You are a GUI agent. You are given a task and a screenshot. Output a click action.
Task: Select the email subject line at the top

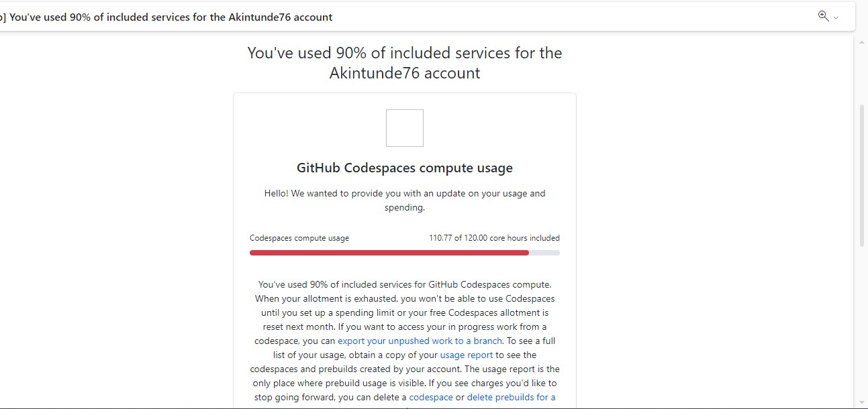166,17
